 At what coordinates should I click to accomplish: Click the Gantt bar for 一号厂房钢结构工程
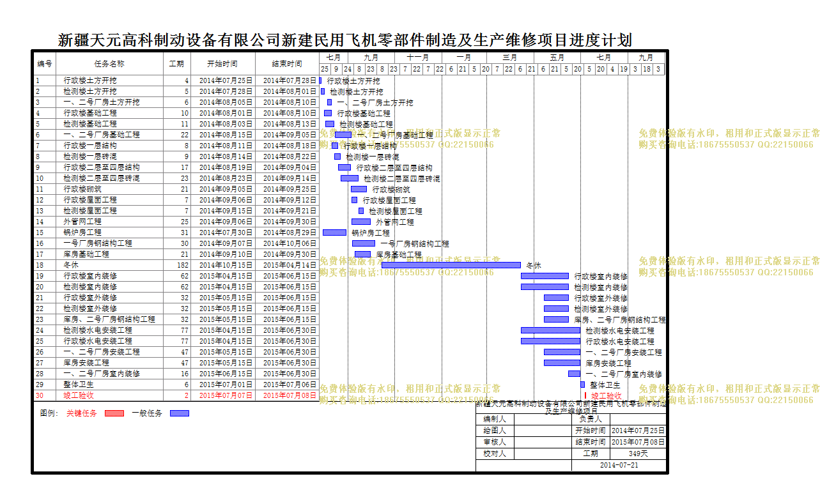coord(364,243)
